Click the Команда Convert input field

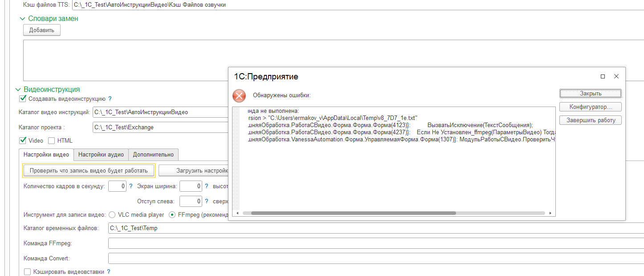(376, 259)
